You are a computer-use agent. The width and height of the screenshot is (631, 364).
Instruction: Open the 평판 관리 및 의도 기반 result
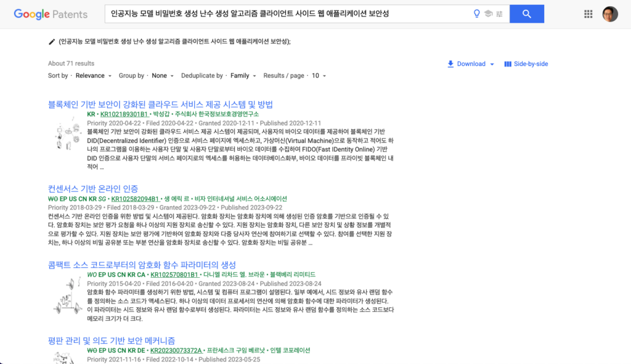(112, 341)
